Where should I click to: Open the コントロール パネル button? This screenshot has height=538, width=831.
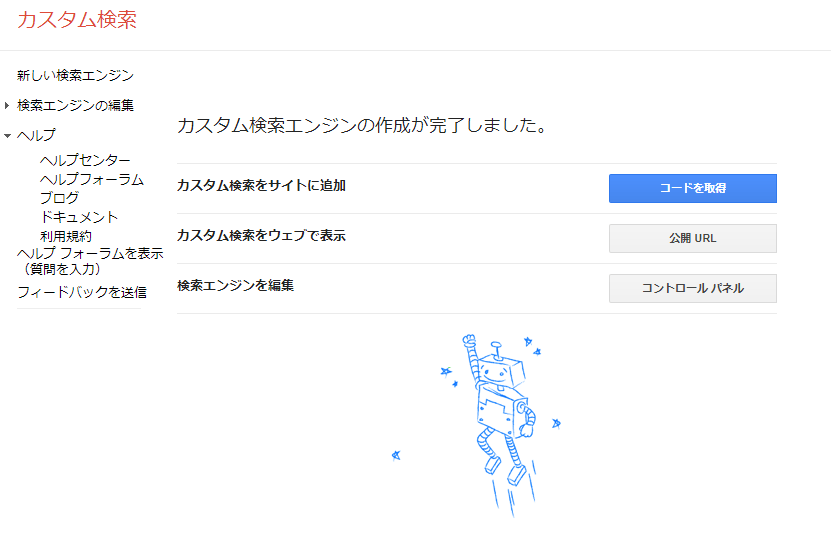coord(693,288)
